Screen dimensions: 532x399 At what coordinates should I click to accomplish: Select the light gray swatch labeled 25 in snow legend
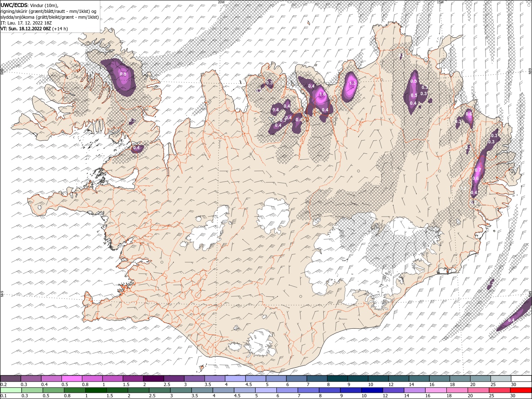[500, 379]
